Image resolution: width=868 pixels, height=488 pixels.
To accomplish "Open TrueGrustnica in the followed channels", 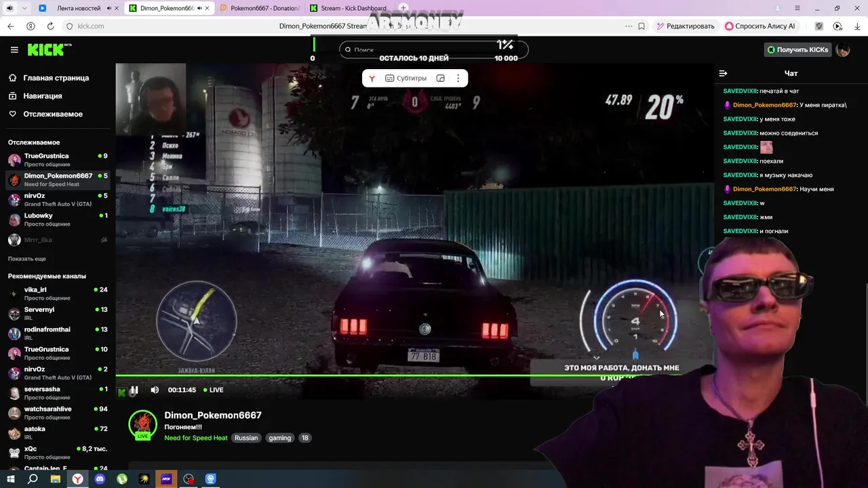I will (58, 160).
